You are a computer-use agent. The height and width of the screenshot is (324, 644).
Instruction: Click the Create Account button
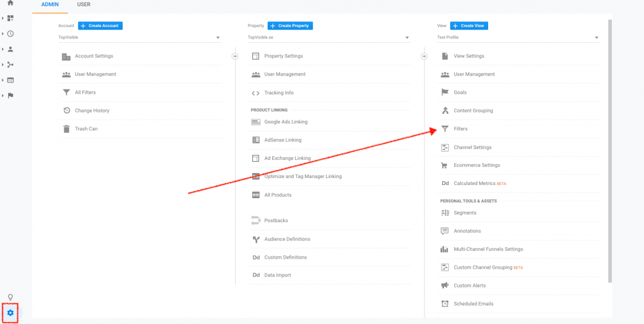(100, 25)
